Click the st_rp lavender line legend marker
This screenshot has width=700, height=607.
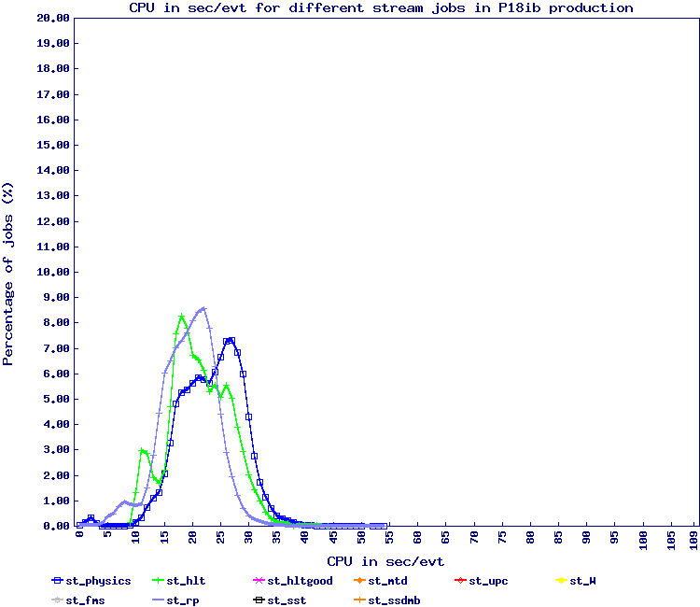point(159,600)
